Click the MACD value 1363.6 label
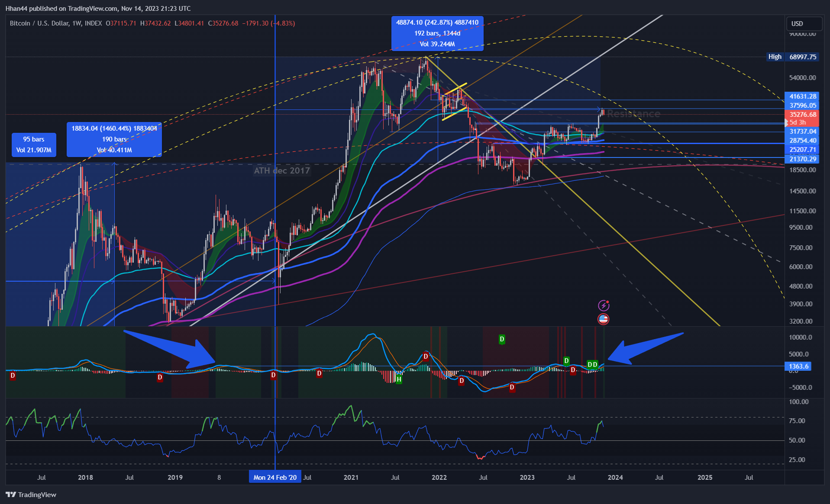Viewport: 830px width, 504px height. point(798,366)
